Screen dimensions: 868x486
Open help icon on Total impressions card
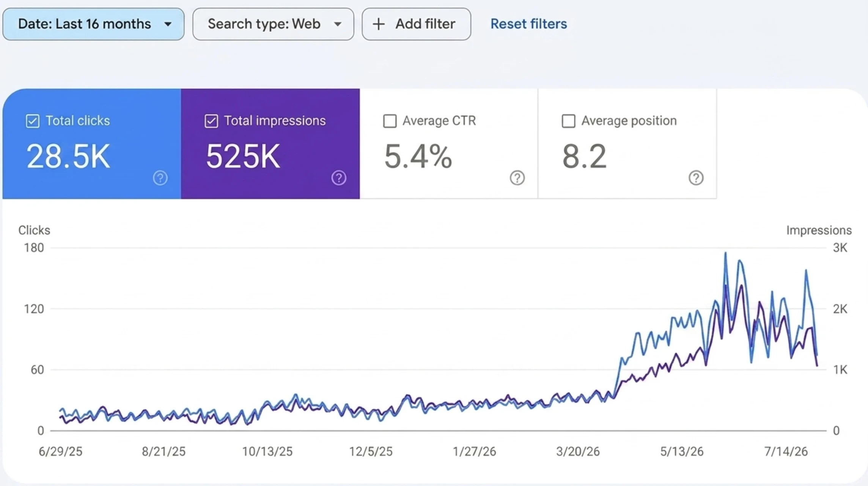tap(339, 178)
